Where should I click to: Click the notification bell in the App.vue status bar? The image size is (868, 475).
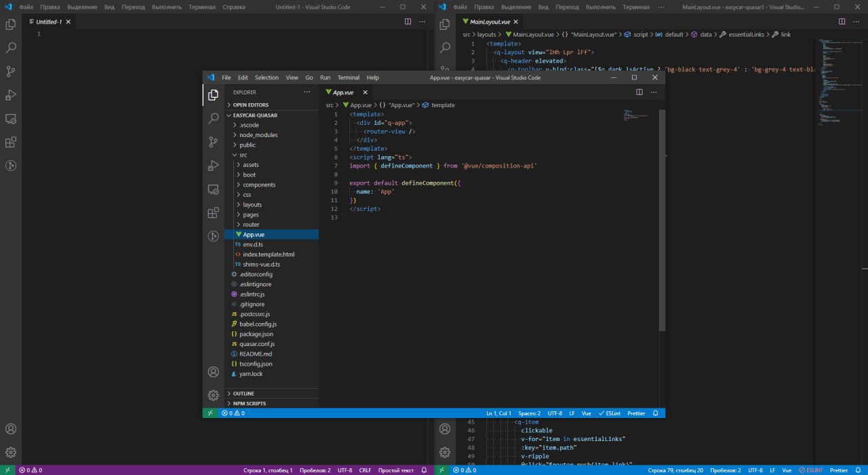tap(656, 413)
